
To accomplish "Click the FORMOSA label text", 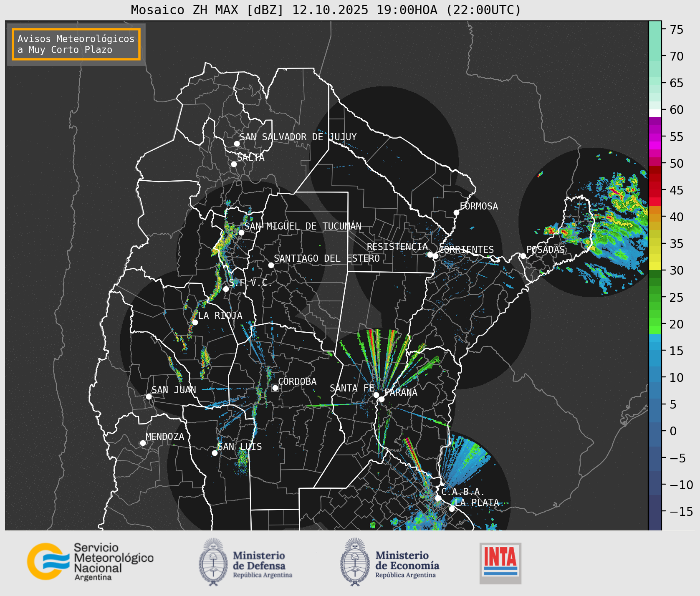I will (x=479, y=206).
